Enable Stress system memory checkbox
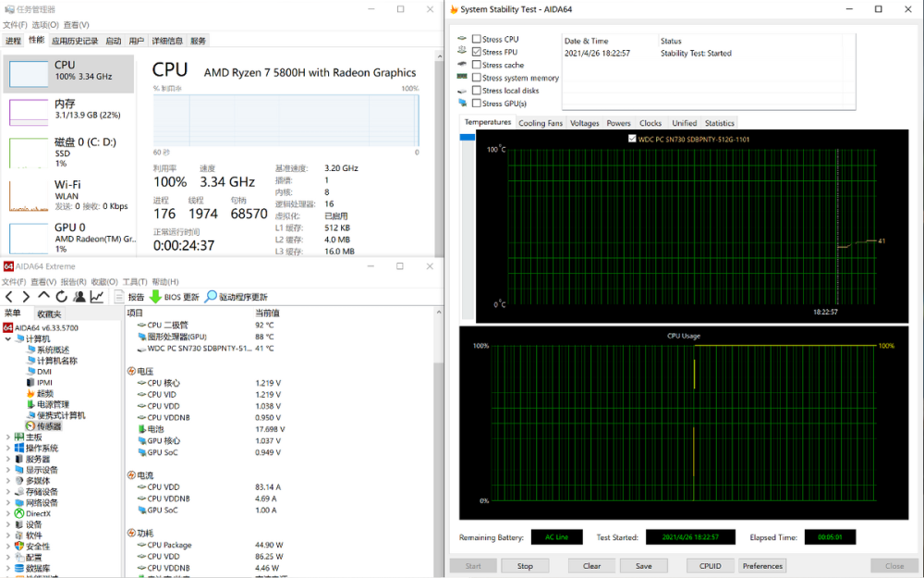The height and width of the screenshot is (578, 924). click(x=476, y=78)
